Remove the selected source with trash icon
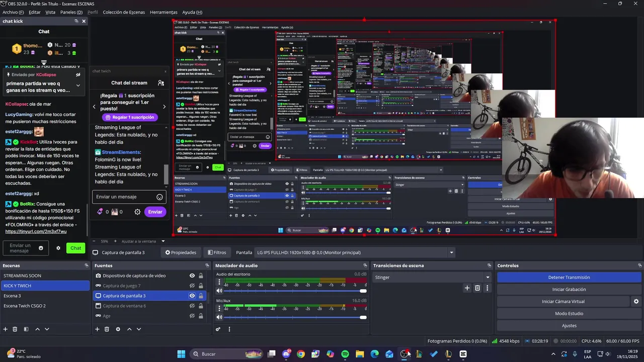 (107, 329)
